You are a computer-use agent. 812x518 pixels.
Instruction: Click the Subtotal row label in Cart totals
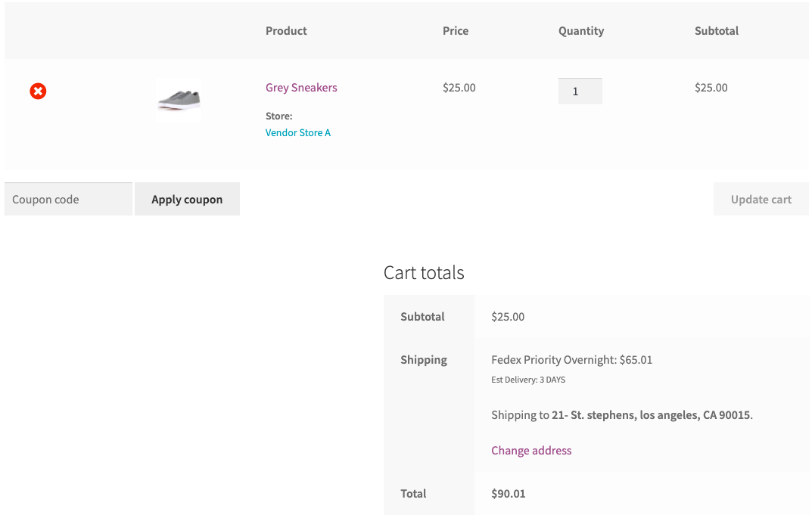pos(422,317)
